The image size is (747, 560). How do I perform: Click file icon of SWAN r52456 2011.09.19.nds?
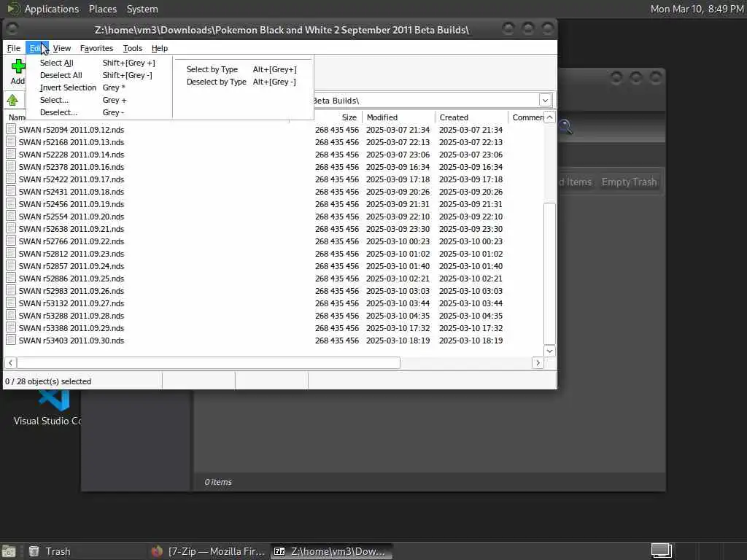tap(11, 203)
